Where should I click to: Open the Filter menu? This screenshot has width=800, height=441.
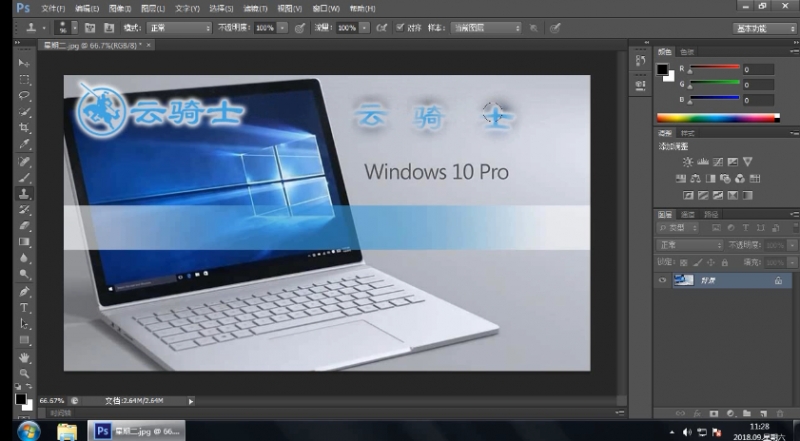point(255,9)
